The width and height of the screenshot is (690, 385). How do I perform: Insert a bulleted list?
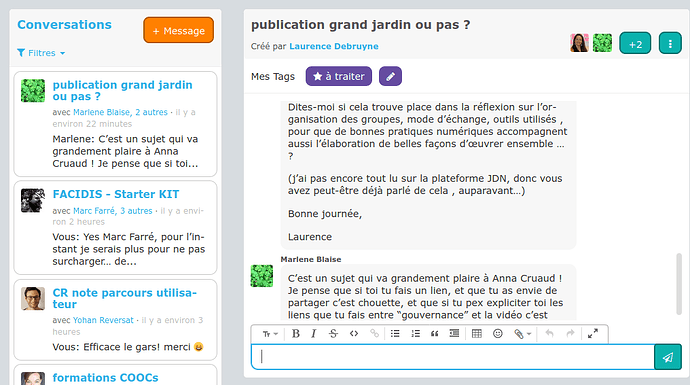tap(395, 334)
